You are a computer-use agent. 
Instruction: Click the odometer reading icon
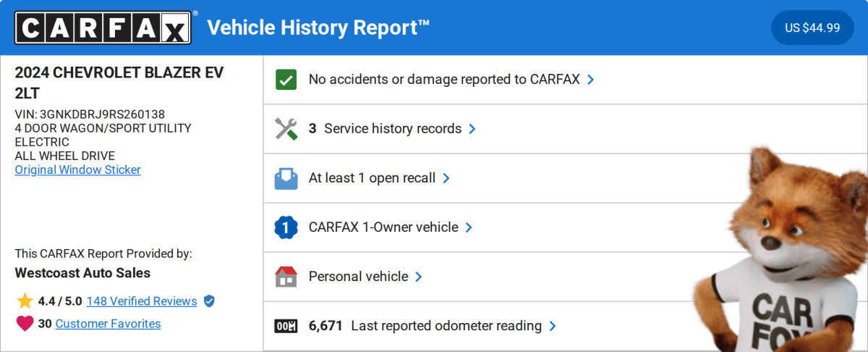pos(286,326)
